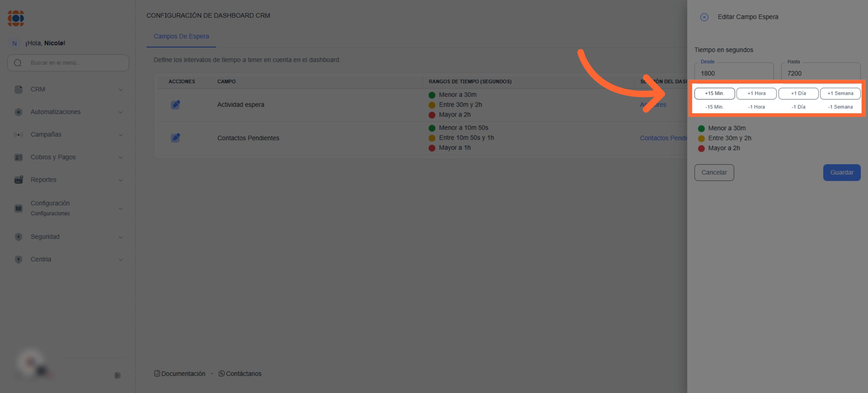The width and height of the screenshot is (868, 393).
Task: Close the Editar Campo Espera panel
Action: pyautogui.click(x=704, y=17)
